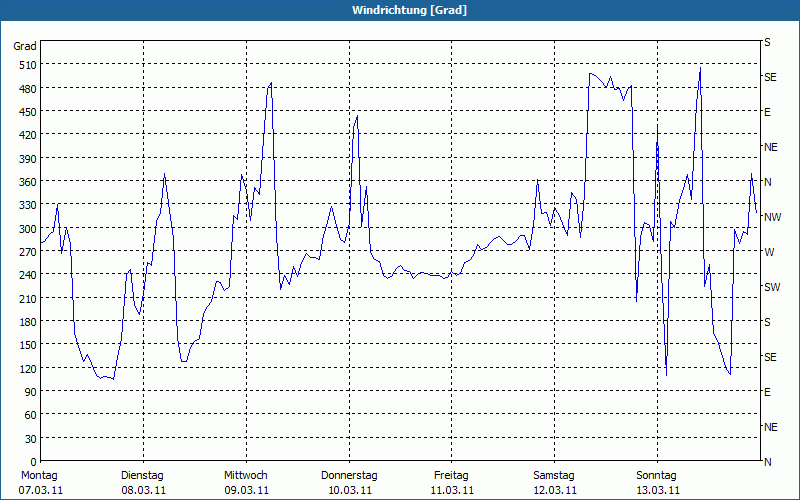This screenshot has width=800, height=500.
Task: Click the y-axis value 270
Action: [28, 252]
